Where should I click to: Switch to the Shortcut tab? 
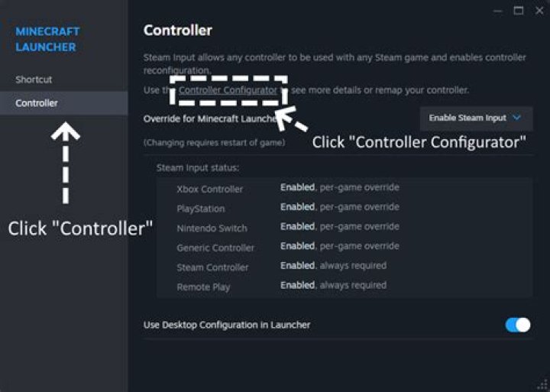click(34, 79)
